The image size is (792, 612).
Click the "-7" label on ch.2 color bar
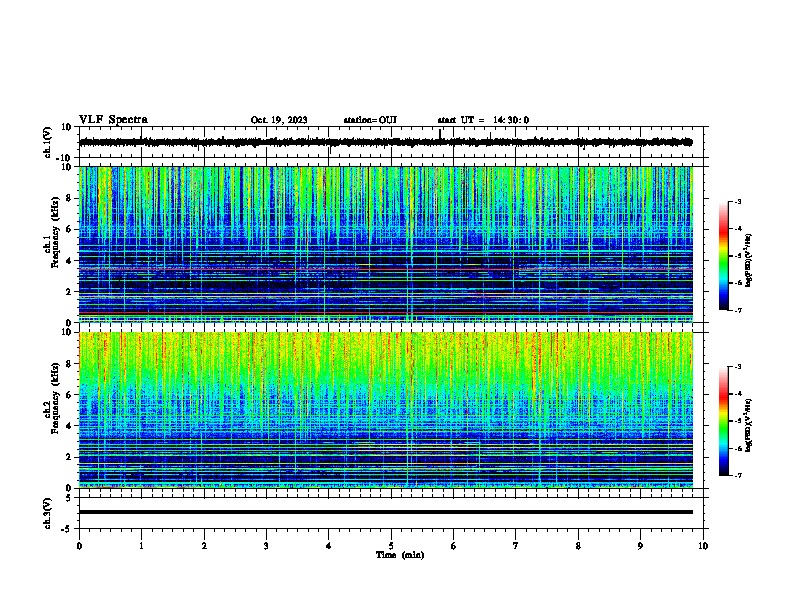(x=737, y=476)
